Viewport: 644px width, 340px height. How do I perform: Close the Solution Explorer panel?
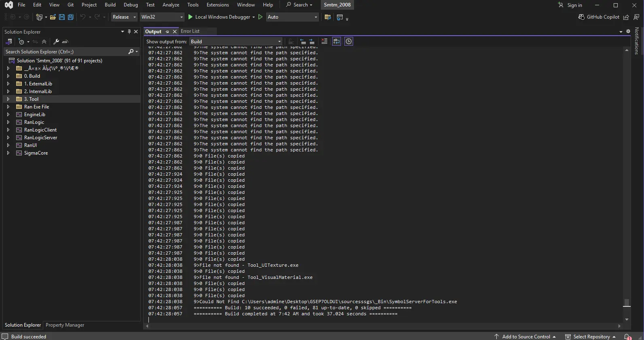coord(136,32)
